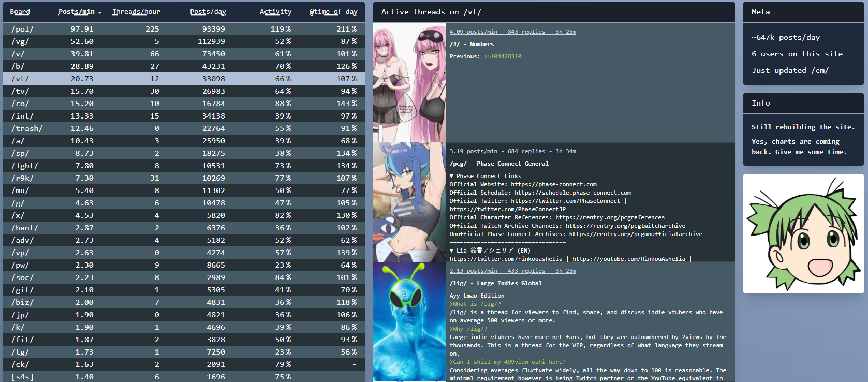The image size is (868, 382).
Task: Sort the table by Board column
Action: coord(20,12)
